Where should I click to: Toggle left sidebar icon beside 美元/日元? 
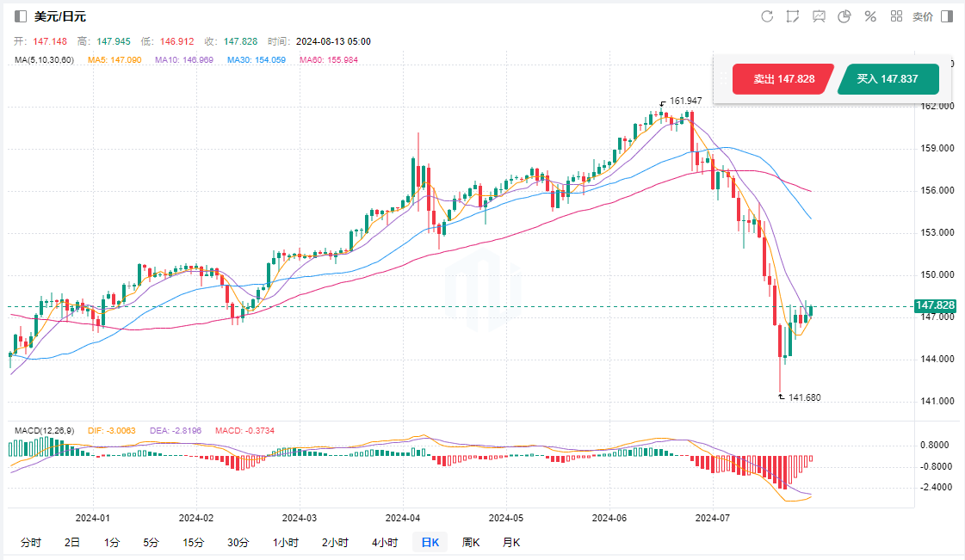[x=21, y=16]
